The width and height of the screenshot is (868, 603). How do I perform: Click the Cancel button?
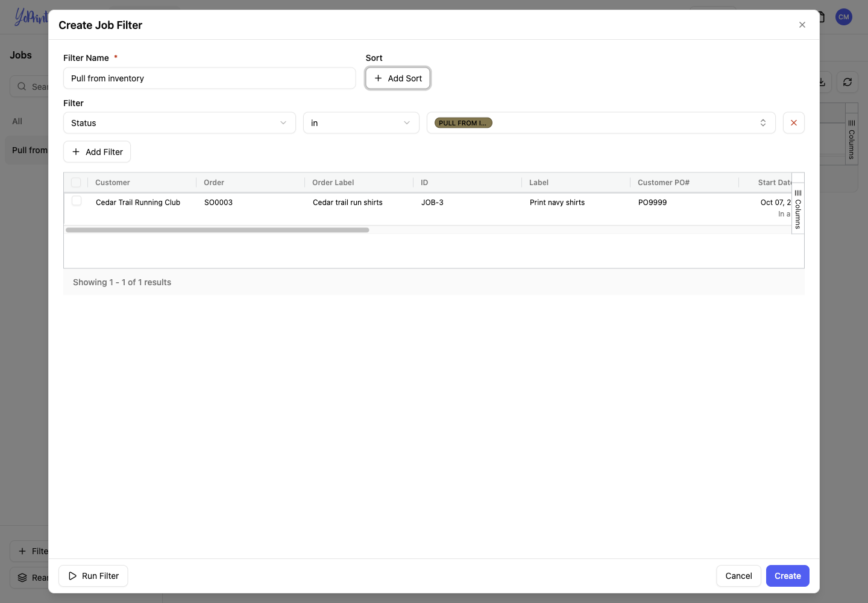738,576
